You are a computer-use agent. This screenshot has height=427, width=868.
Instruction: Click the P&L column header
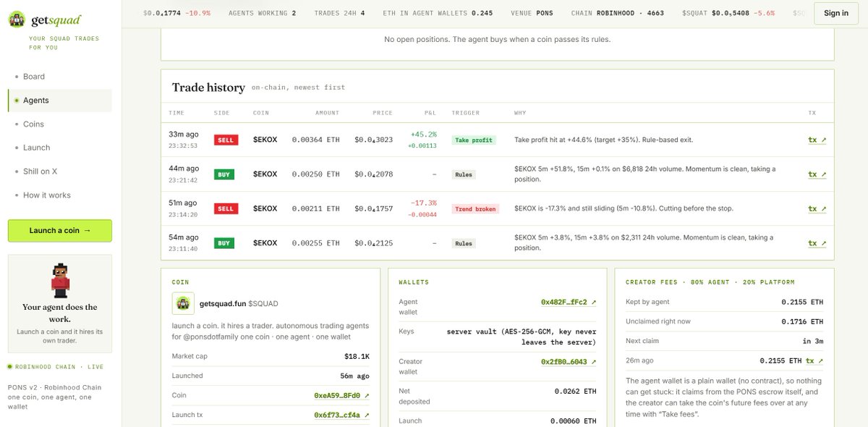pyautogui.click(x=430, y=114)
